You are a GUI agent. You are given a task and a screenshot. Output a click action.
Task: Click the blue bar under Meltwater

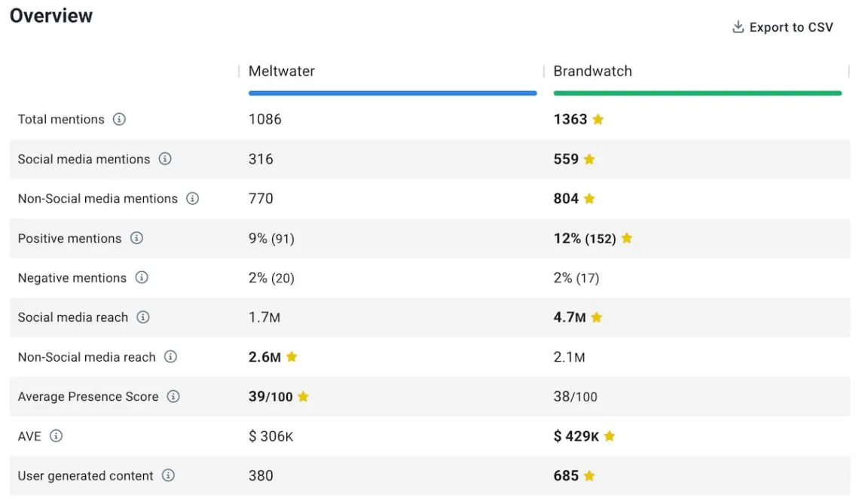coord(392,93)
